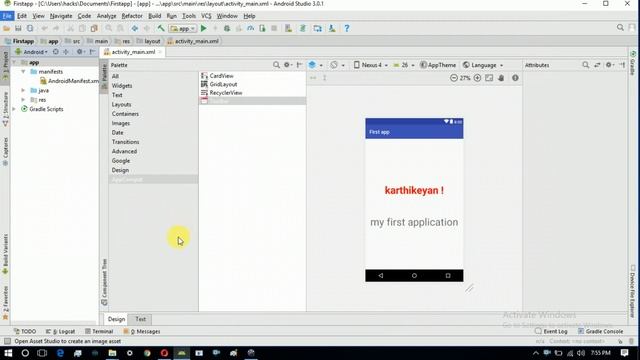640x360 pixels.
Task: Click the Debug app bug icon
Action: coord(227,28)
